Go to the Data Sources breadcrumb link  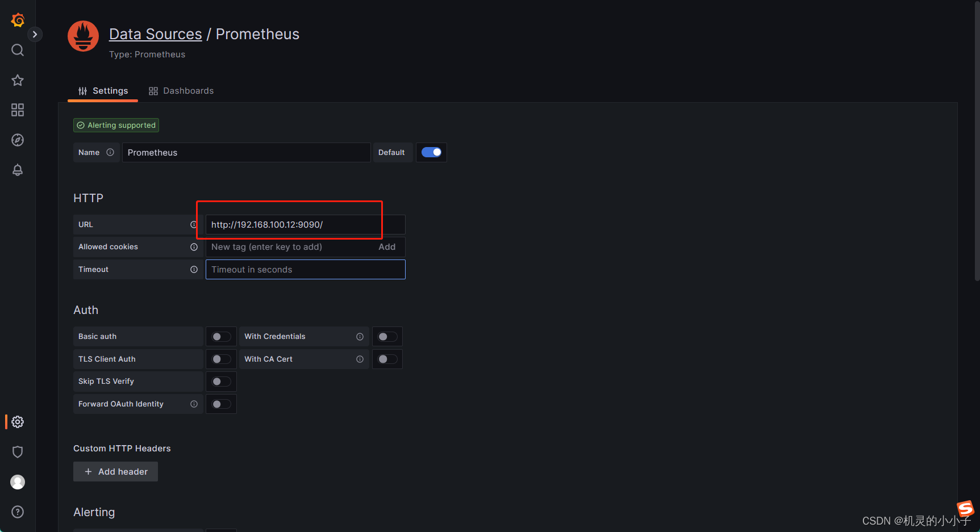click(155, 34)
